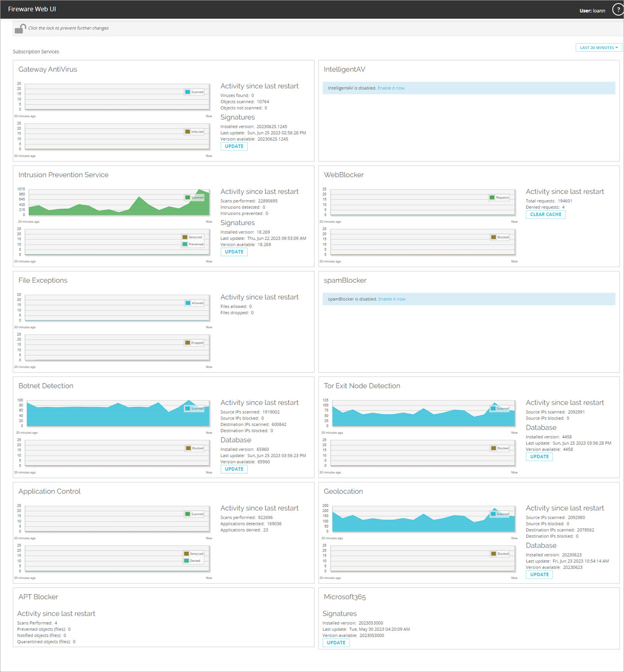The image size is (624, 672).
Task: Click the Requests legend swatch in WebBlocker
Action: (x=492, y=198)
